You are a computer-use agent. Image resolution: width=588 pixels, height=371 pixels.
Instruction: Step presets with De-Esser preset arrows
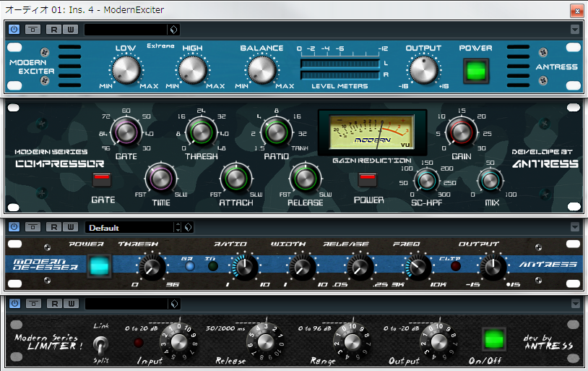178,228
